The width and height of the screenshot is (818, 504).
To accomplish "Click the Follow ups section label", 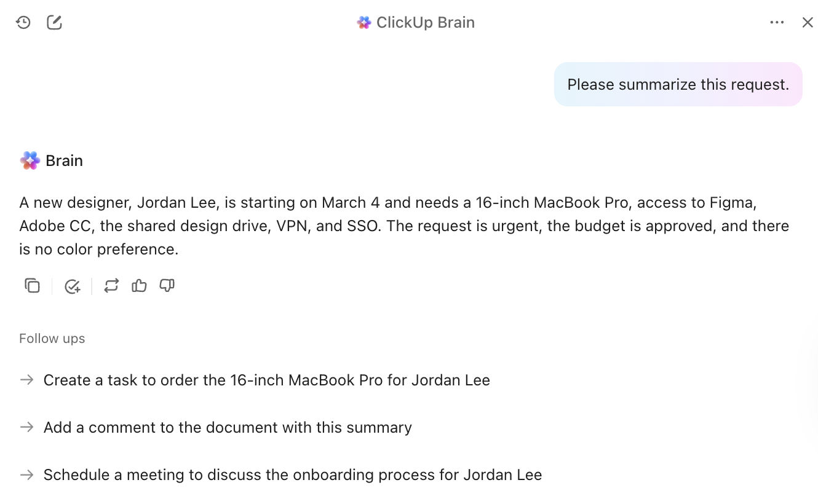I will [x=52, y=338].
